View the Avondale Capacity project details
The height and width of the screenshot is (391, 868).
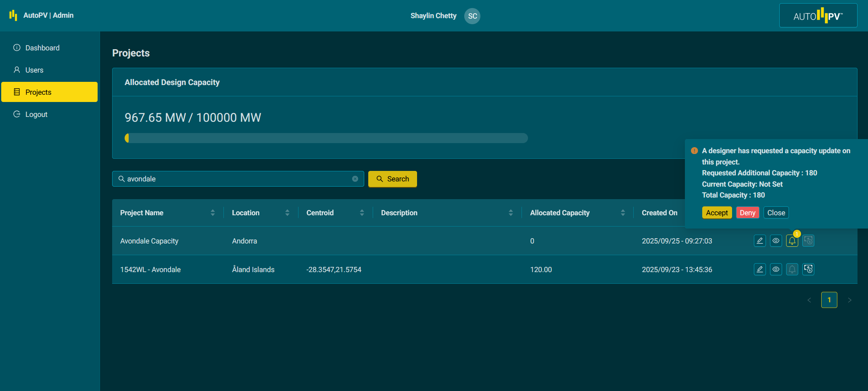(776, 241)
